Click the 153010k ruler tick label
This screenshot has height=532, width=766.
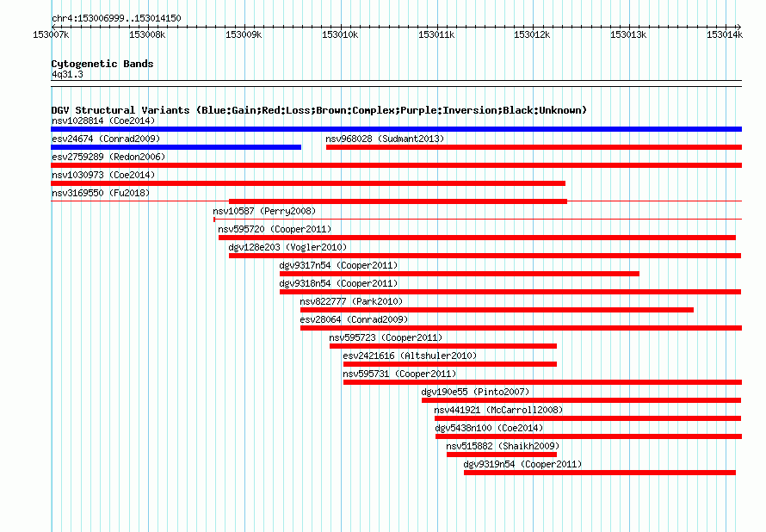click(339, 34)
